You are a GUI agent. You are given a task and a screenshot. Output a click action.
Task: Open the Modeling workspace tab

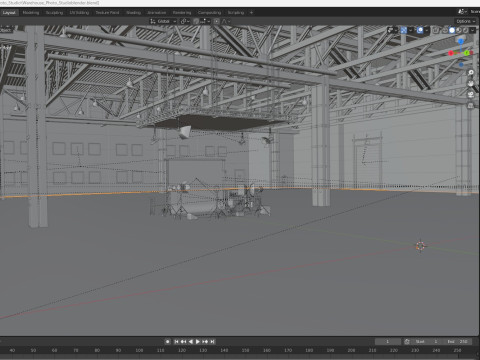pyautogui.click(x=31, y=12)
